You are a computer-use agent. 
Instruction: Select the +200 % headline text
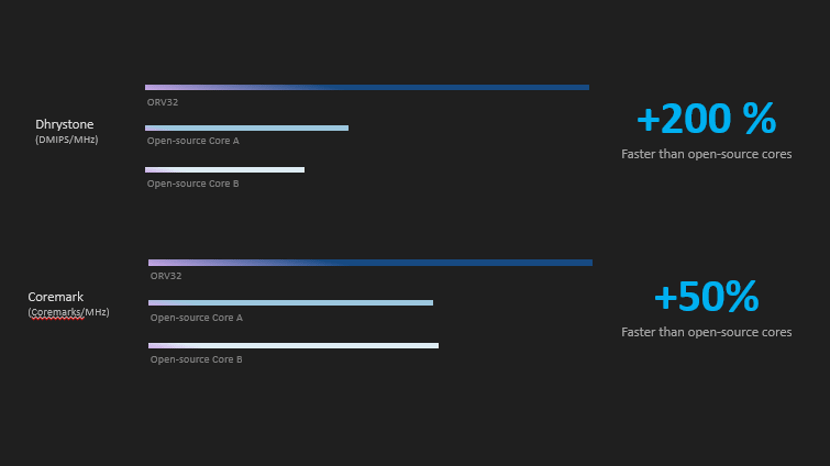706,119
